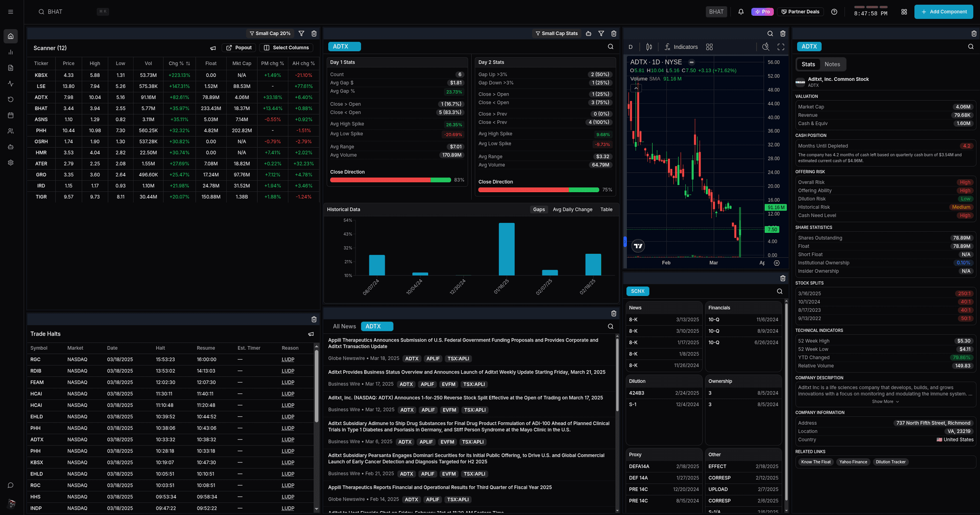Click the chart layout grid icon beside Indicators
The width and height of the screenshot is (980, 515).
point(709,47)
